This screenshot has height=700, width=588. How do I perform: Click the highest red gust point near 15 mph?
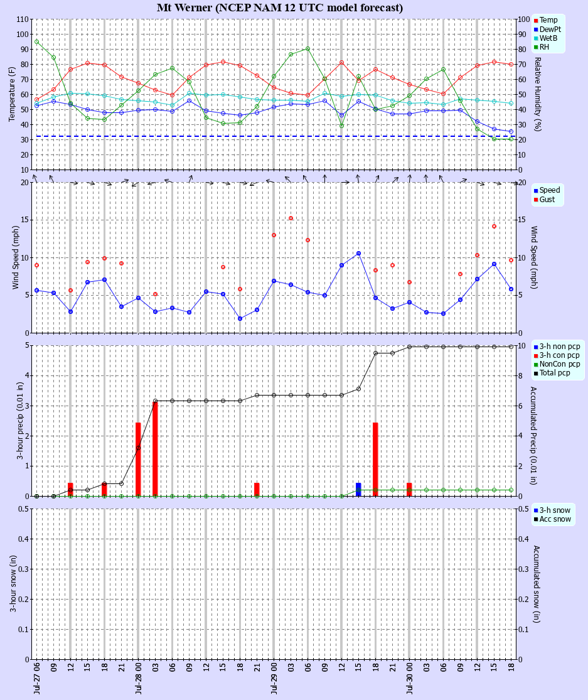291,218
